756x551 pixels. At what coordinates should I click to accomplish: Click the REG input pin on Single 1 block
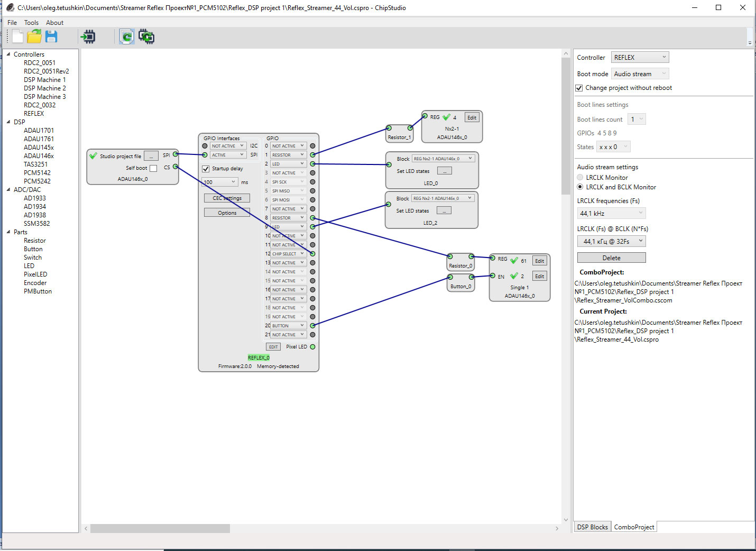[493, 258]
